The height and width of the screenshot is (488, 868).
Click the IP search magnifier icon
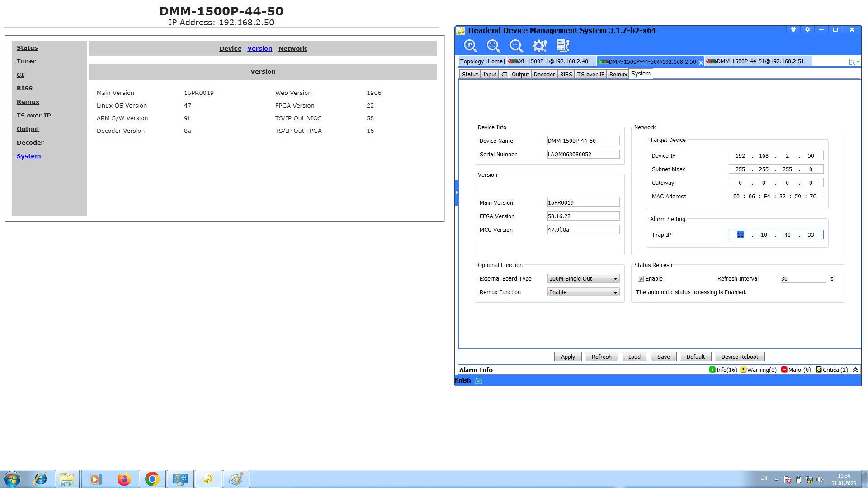pyautogui.click(x=470, y=46)
